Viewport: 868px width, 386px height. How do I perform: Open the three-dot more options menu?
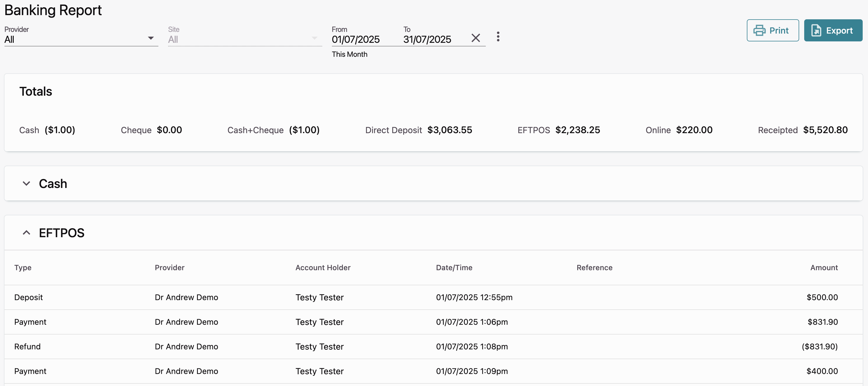(x=498, y=36)
